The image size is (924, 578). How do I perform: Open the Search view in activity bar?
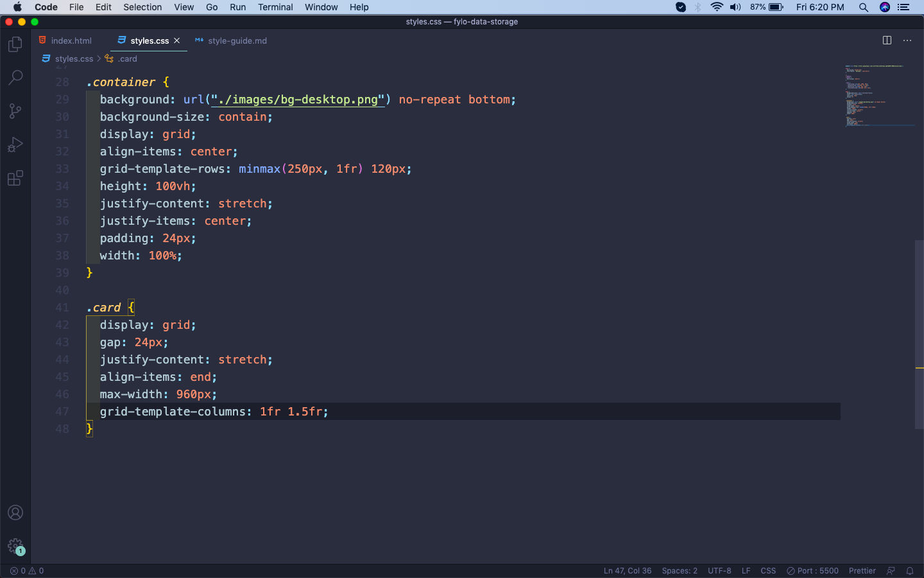(15, 78)
